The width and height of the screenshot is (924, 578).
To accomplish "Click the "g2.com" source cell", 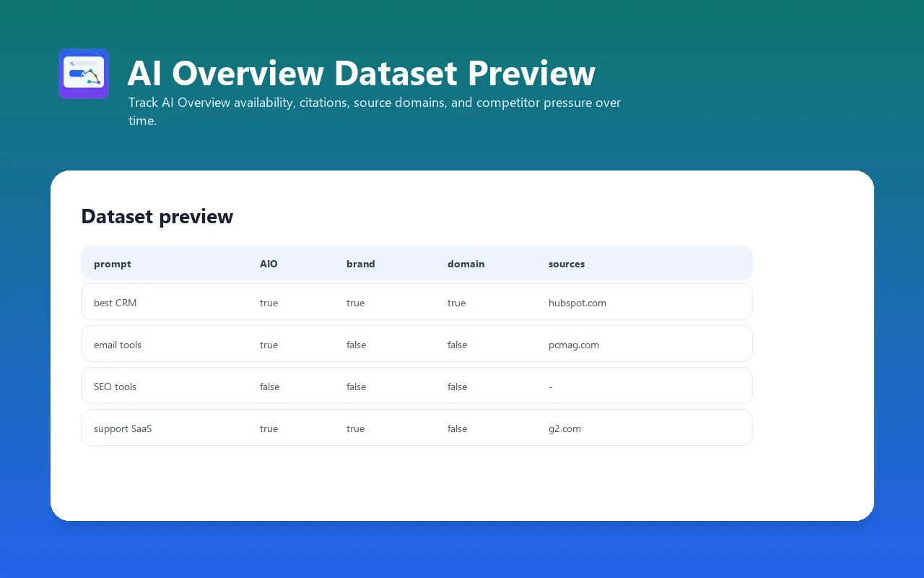I will coord(565,428).
